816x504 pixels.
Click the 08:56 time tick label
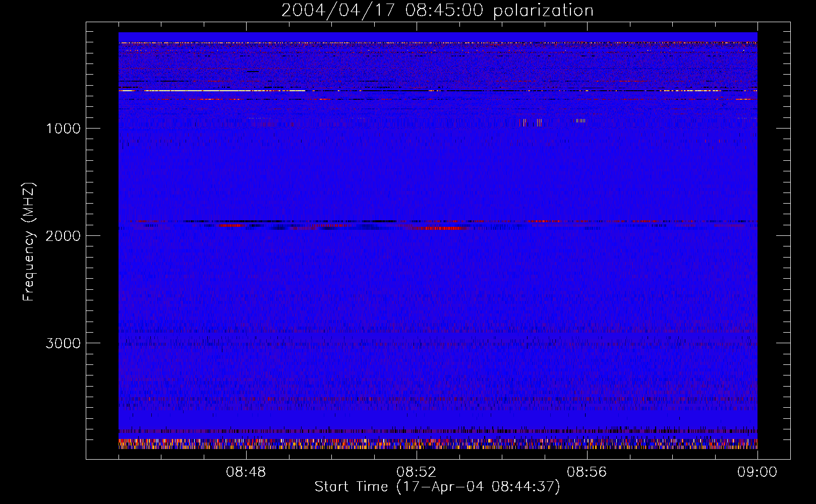pyautogui.click(x=587, y=472)
